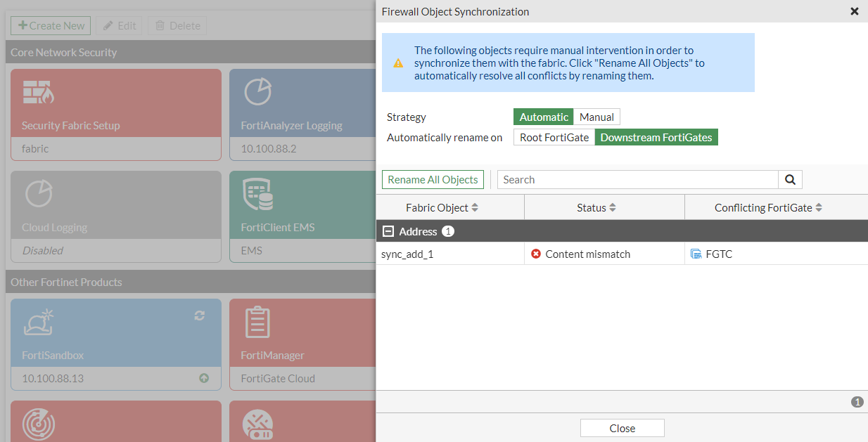The height and width of the screenshot is (442, 868).
Task: Click Create New in the background page
Action: pos(51,25)
